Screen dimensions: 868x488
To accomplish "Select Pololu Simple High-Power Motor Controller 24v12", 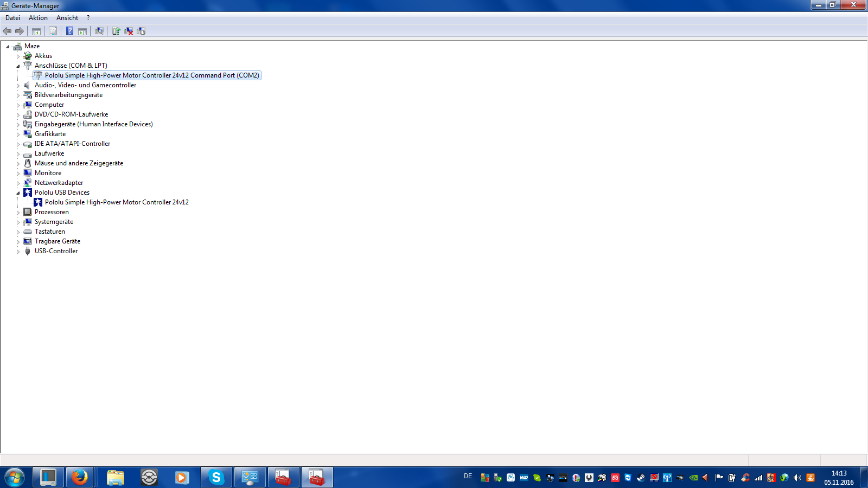I will 117,202.
